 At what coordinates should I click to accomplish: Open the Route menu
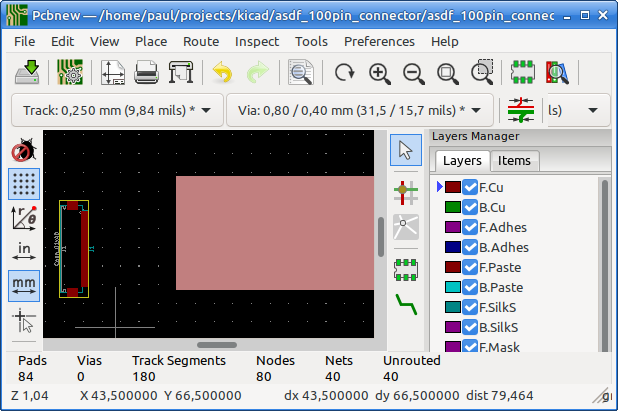(201, 41)
